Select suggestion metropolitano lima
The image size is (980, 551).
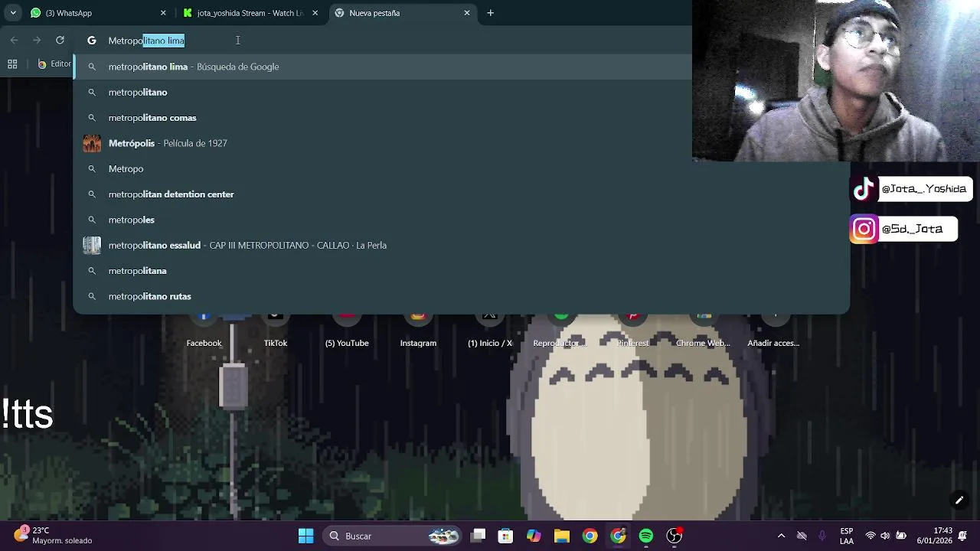[x=384, y=67]
